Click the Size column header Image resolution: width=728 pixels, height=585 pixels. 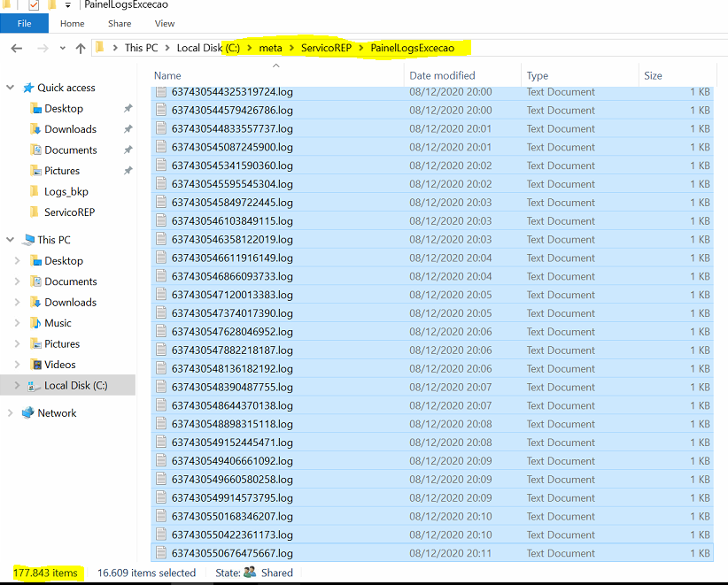(x=653, y=76)
